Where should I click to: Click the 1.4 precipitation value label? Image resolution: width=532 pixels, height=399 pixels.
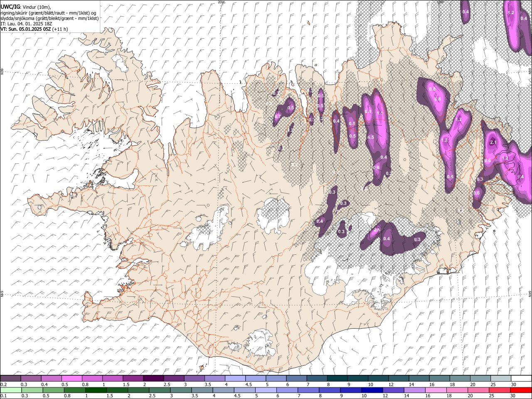[520, 177]
